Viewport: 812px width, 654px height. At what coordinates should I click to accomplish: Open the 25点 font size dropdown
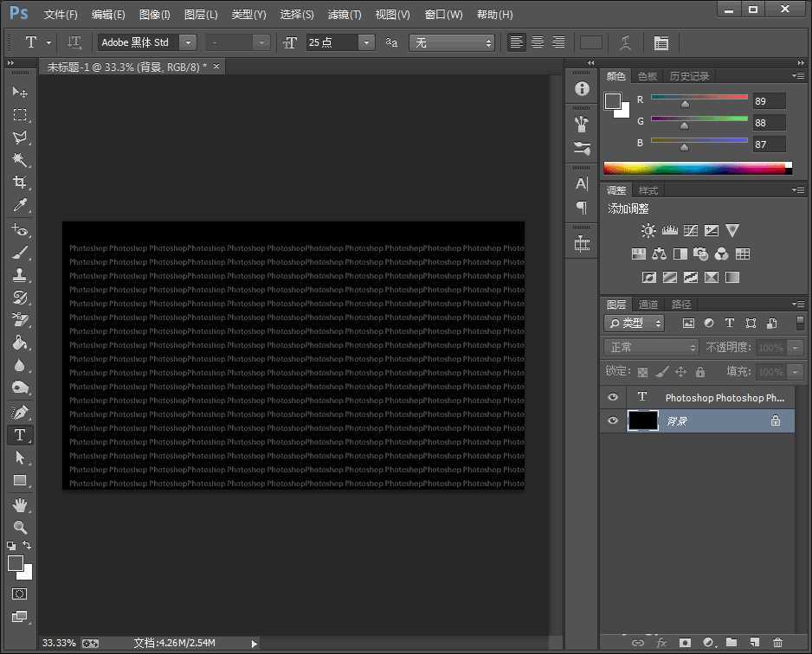point(365,42)
